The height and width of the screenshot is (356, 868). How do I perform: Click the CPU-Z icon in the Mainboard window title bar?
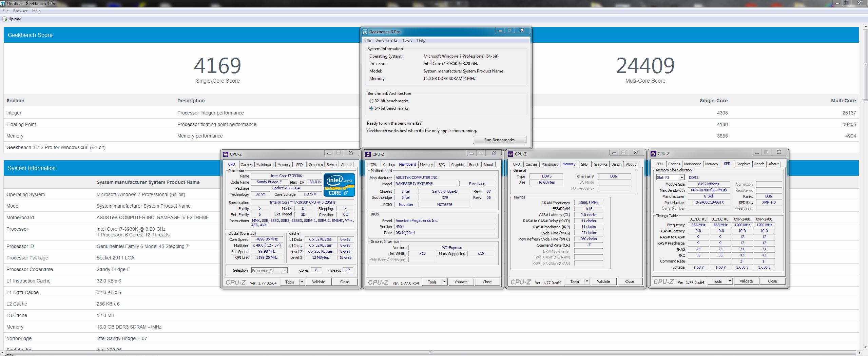368,154
